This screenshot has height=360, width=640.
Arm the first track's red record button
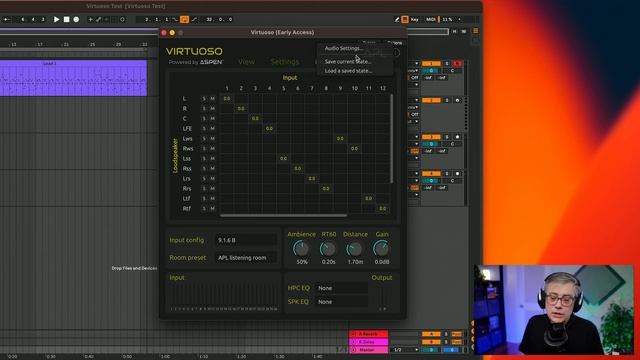(457, 64)
